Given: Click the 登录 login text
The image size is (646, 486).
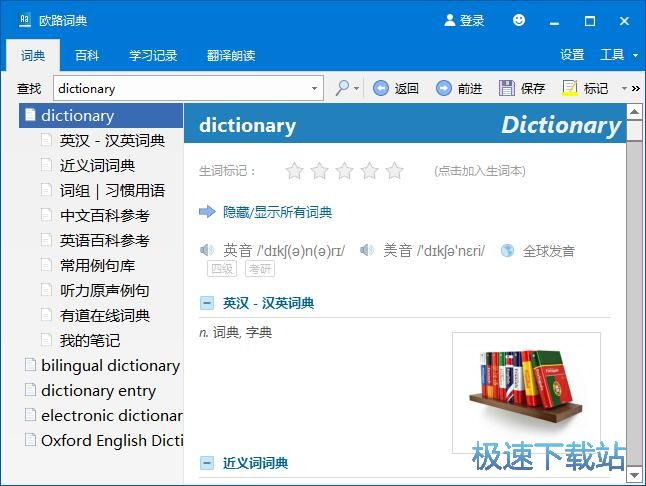Looking at the screenshot, I should coord(472,20).
